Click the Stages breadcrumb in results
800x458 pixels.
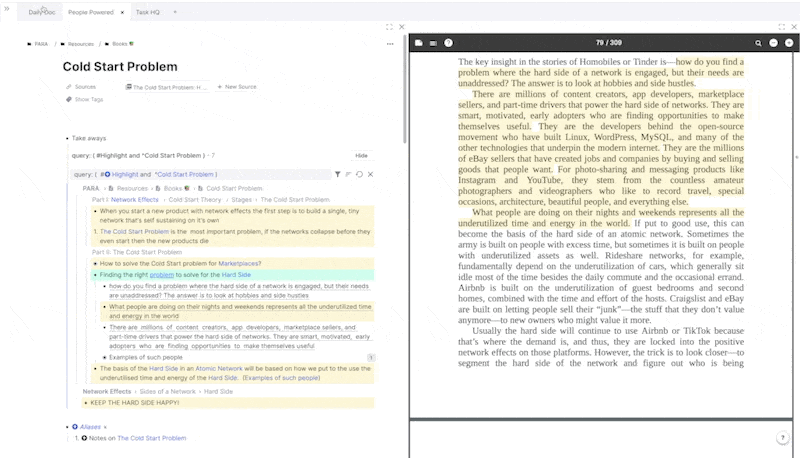tap(241, 200)
